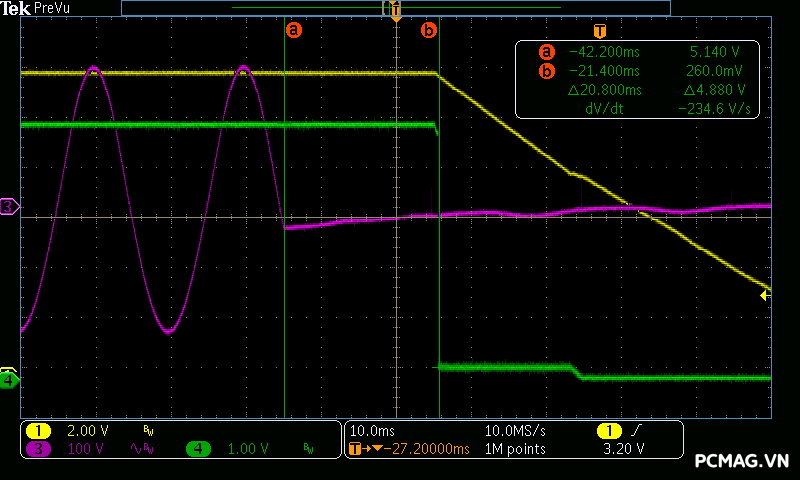Click channel 4 bandwidth limit Bw indicator
This screenshot has width=800, height=480.
click(308, 448)
